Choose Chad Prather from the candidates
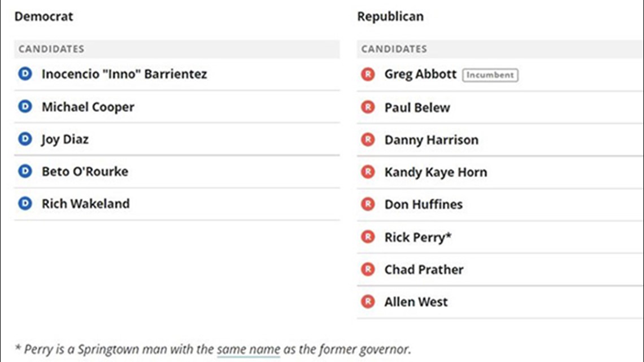Screen dimensions: 644x362 (x=424, y=269)
